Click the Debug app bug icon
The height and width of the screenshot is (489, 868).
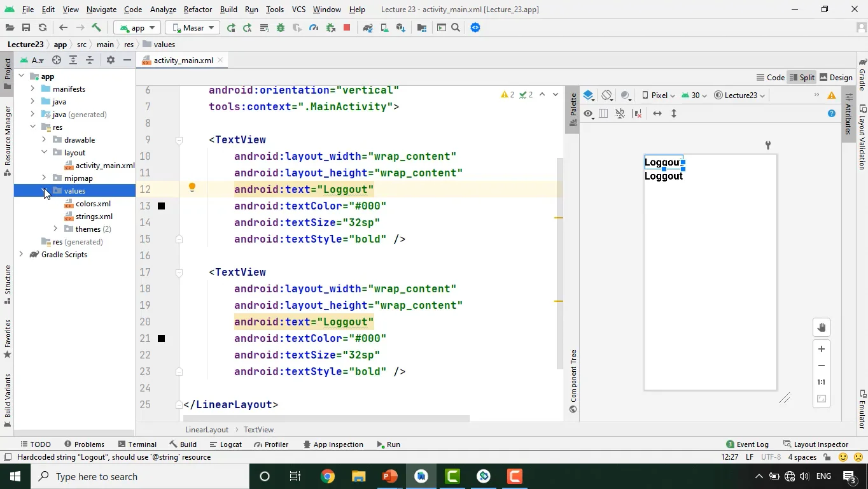[281, 28]
